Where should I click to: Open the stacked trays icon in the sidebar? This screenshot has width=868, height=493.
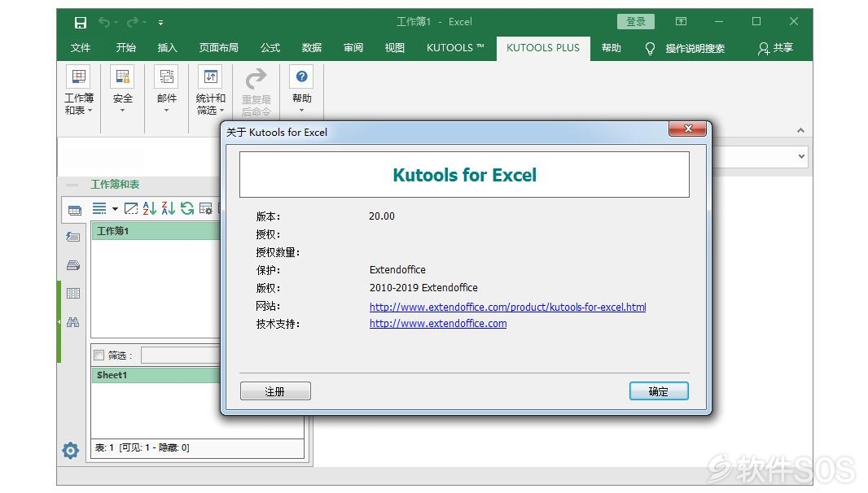pyautogui.click(x=73, y=265)
